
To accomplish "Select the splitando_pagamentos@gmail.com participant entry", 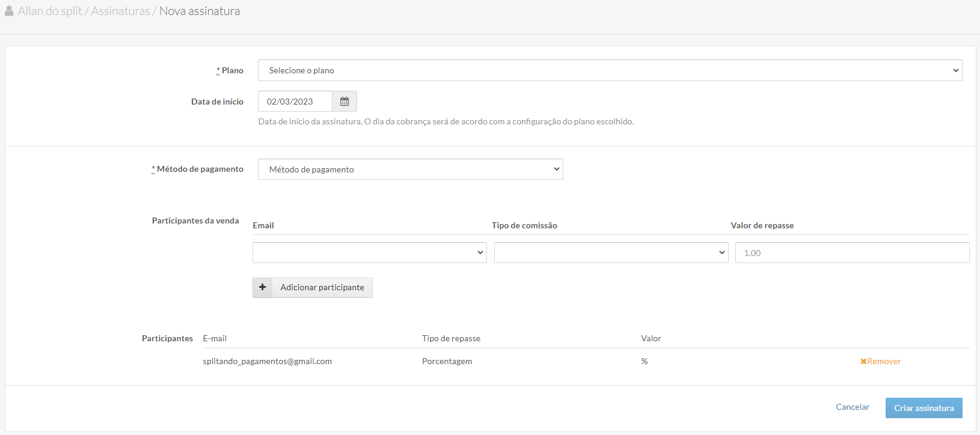I will click(267, 361).
